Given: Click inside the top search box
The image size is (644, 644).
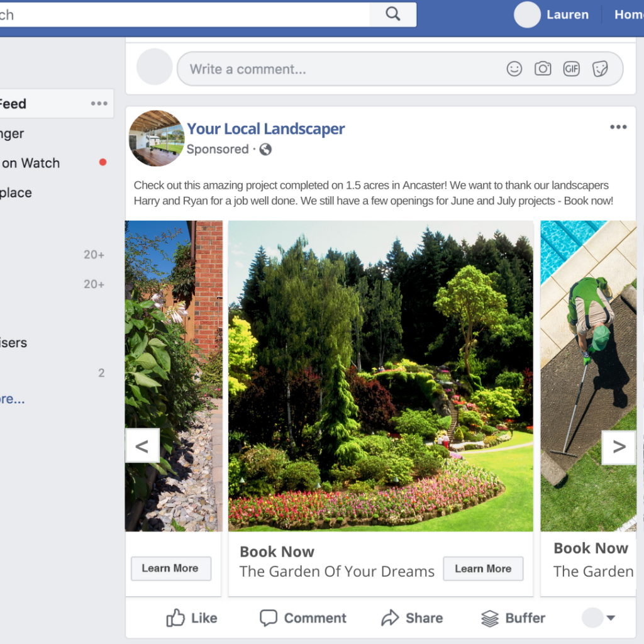Looking at the screenshot, I should [185, 15].
